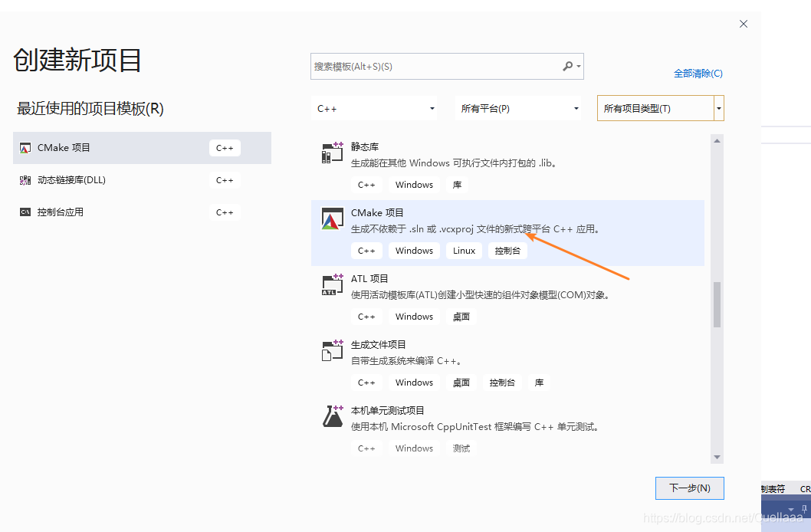
Task: Choose 动态链接库(DLL) from recent templates
Action: click(143, 180)
